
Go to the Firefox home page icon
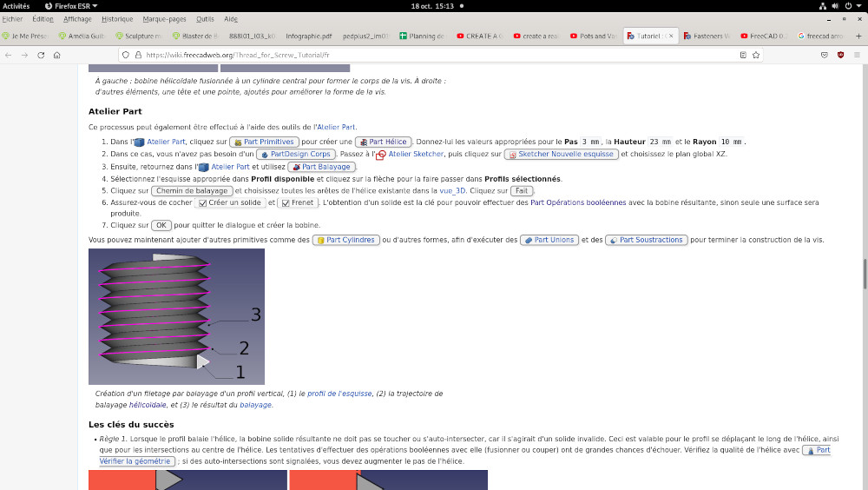tap(57, 55)
